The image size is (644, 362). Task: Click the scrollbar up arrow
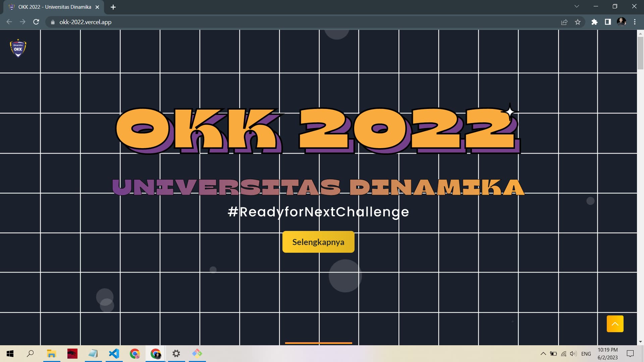coord(640,33)
